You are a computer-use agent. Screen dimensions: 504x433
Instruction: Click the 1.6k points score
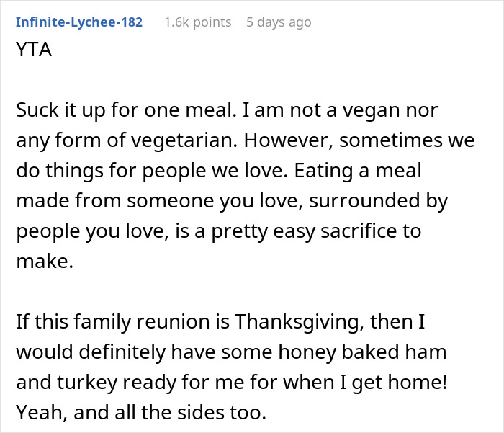coord(197,22)
